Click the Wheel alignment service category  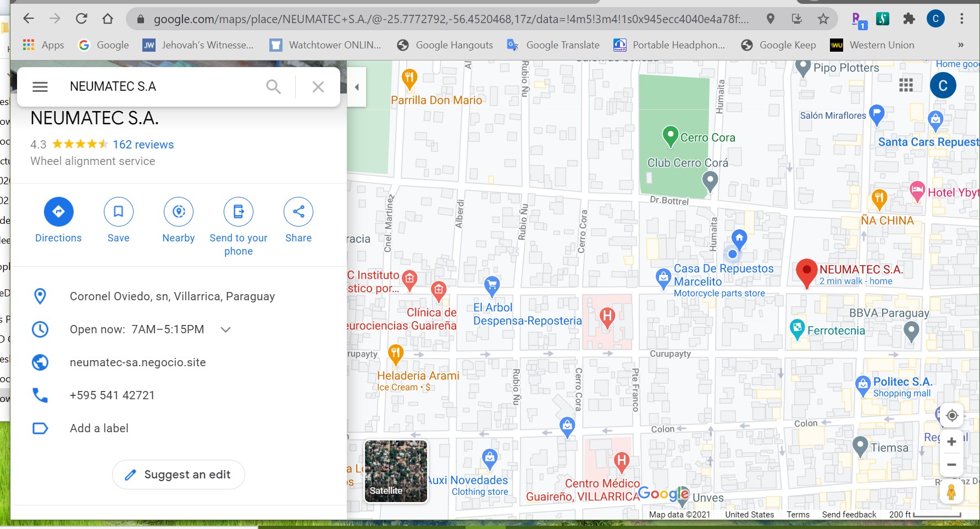[x=93, y=161]
